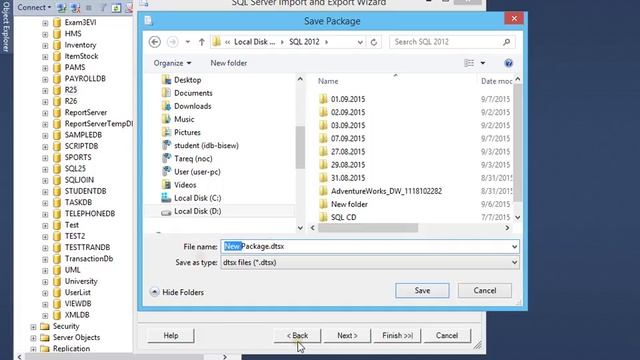640x360 pixels.
Task: Click Next > in the wizard
Action: [x=347, y=336]
